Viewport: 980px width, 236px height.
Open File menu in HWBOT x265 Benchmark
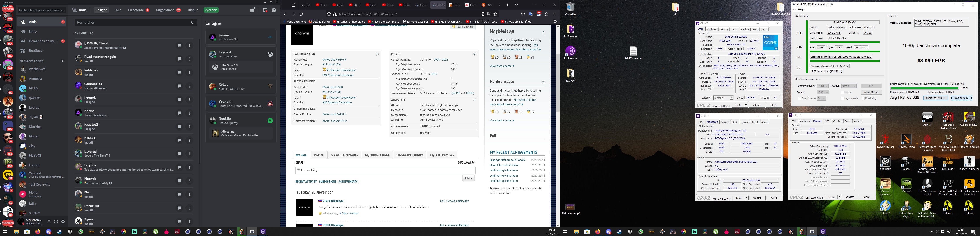click(794, 10)
